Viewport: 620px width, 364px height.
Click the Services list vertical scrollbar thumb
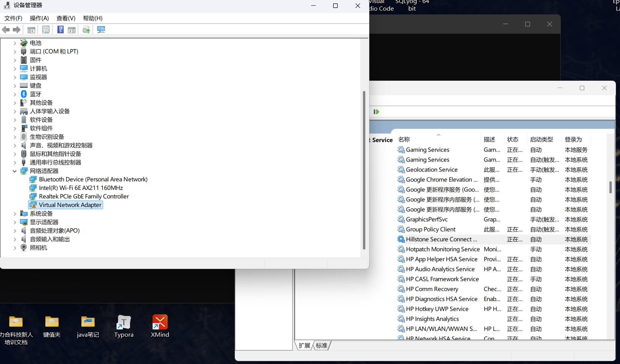(x=610, y=187)
